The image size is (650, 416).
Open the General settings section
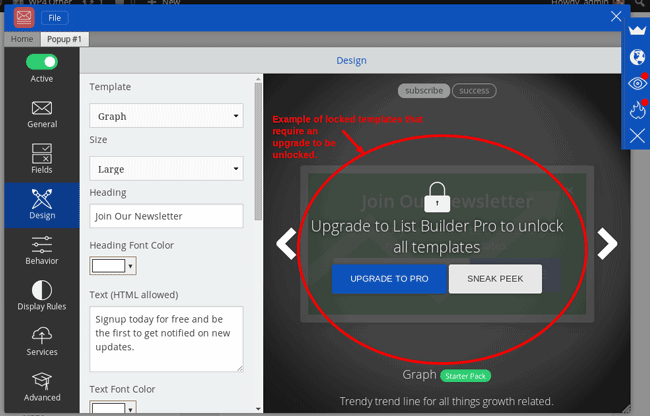(x=42, y=114)
